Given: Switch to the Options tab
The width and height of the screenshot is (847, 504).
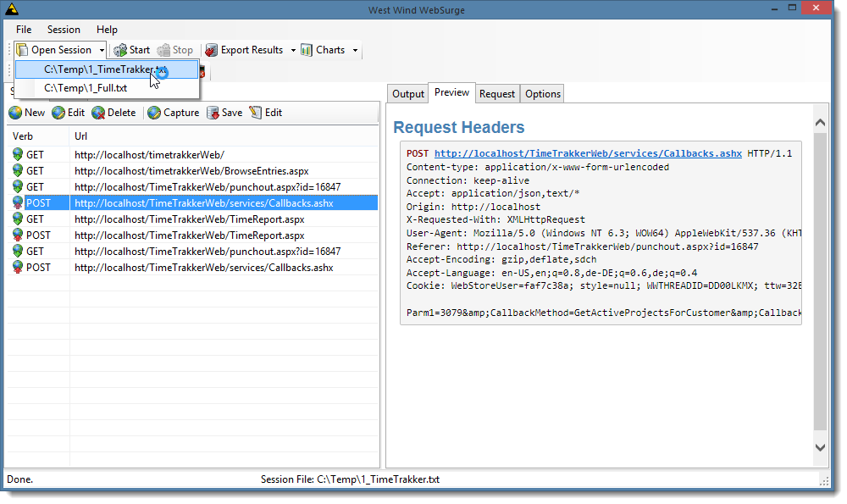Looking at the screenshot, I should click(543, 94).
